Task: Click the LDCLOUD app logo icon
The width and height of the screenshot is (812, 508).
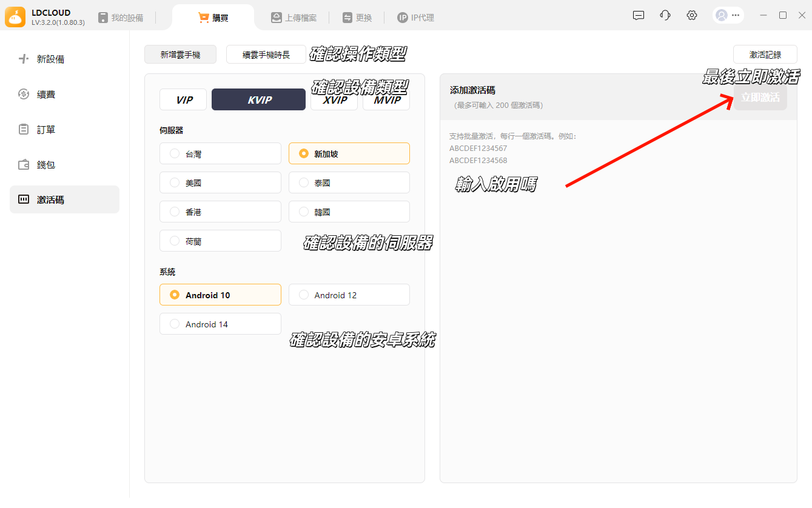Action: click(x=15, y=17)
